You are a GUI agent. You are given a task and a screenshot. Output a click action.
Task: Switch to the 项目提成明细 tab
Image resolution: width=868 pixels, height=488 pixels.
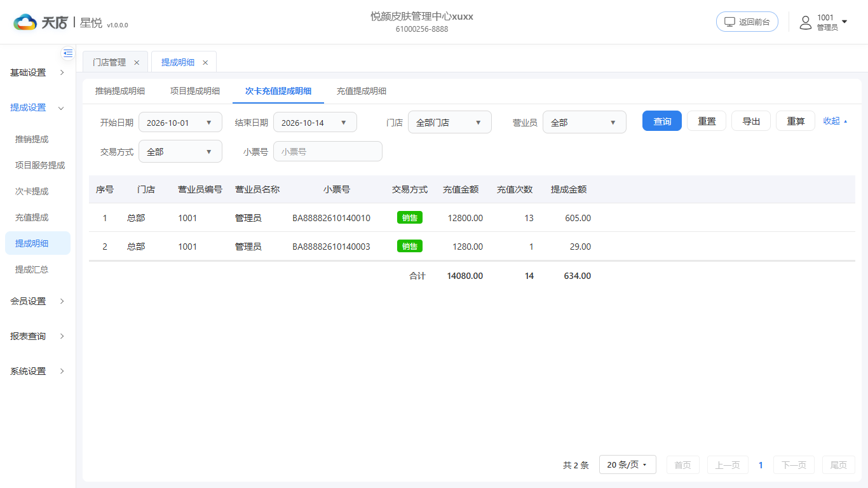tap(195, 91)
